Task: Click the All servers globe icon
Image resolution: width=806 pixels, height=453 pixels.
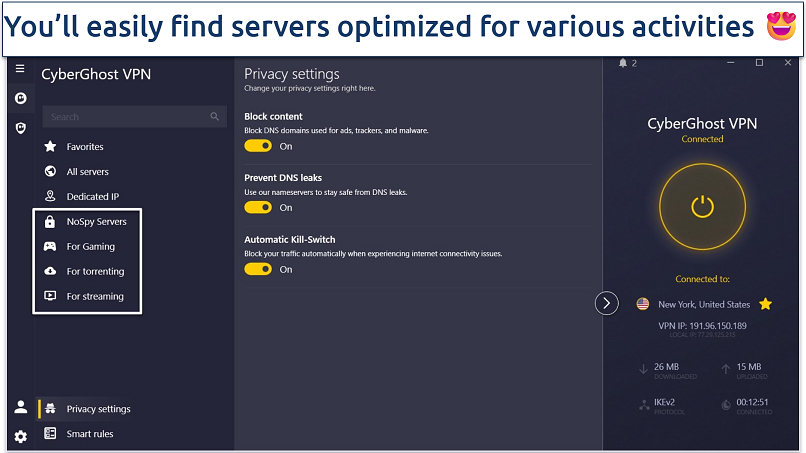Action: (x=50, y=171)
